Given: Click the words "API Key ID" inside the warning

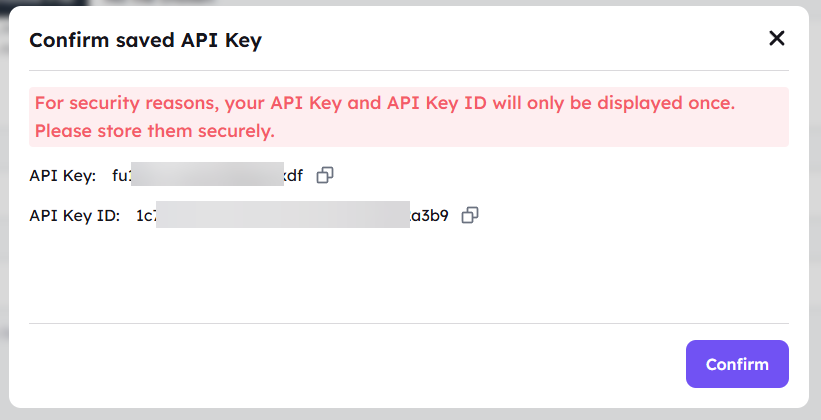Looking at the screenshot, I should (438, 103).
